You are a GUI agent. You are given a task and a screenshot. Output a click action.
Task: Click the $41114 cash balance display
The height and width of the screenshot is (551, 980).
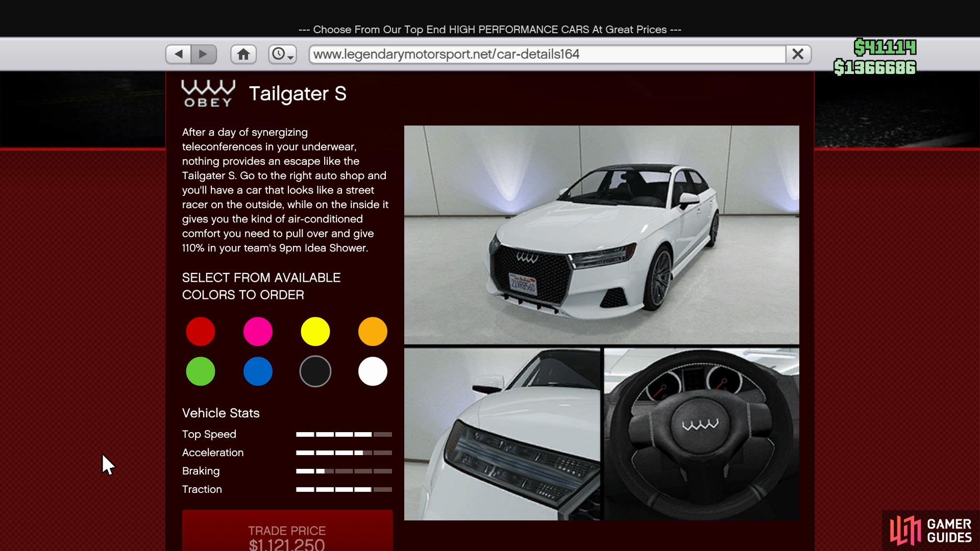click(x=885, y=47)
